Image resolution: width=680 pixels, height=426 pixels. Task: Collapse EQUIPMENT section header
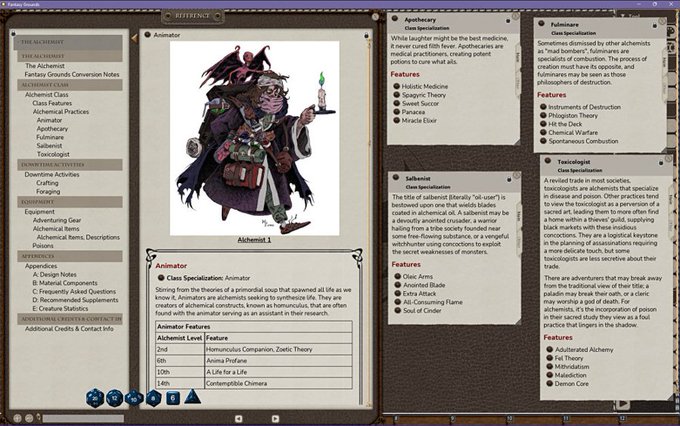point(69,202)
